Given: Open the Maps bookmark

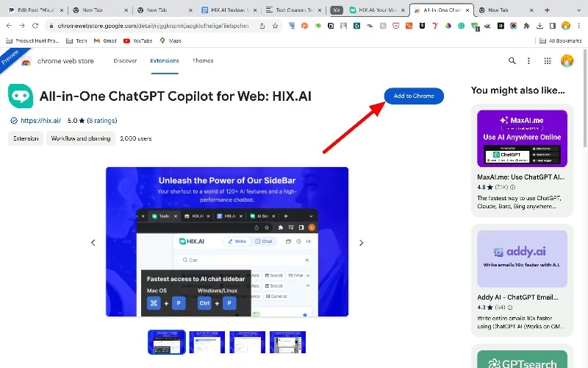Looking at the screenshot, I should point(171,40).
